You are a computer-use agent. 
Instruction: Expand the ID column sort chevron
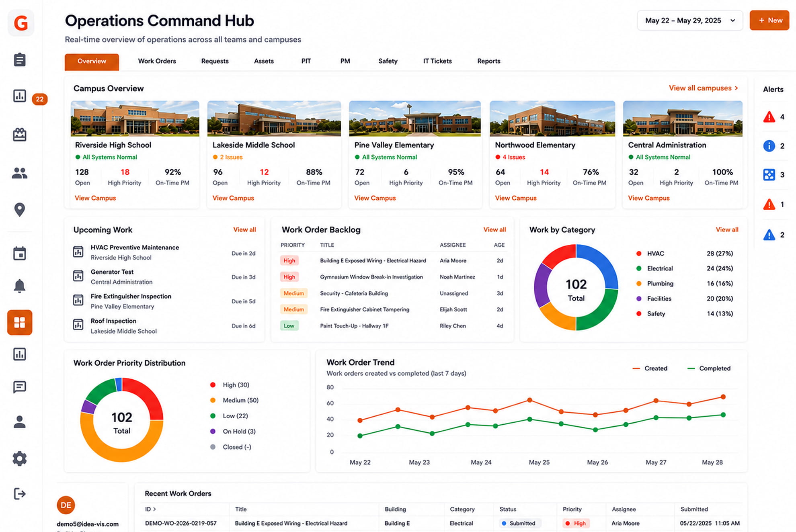point(155,509)
